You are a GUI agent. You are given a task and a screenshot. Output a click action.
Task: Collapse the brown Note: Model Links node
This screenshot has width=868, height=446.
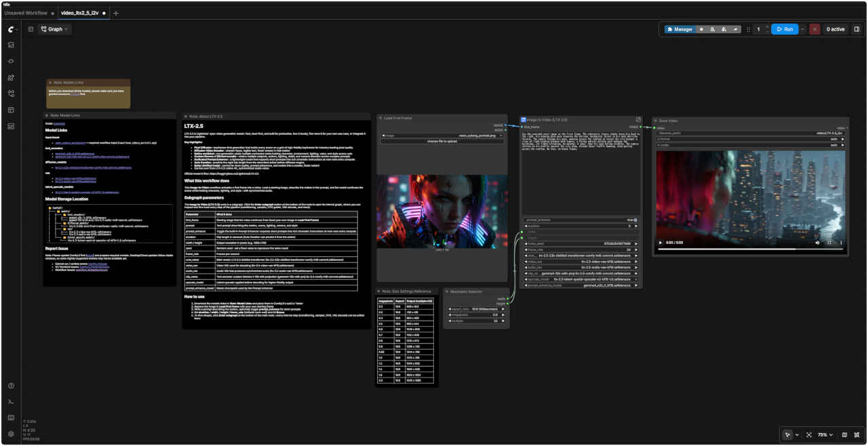[x=50, y=83]
